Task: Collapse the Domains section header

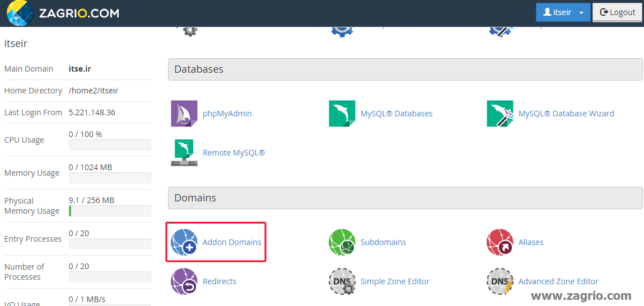Action: point(405,198)
